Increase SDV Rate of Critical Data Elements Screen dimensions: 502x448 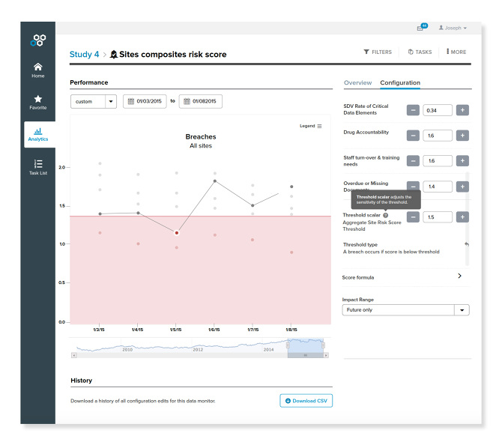click(x=462, y=110)
